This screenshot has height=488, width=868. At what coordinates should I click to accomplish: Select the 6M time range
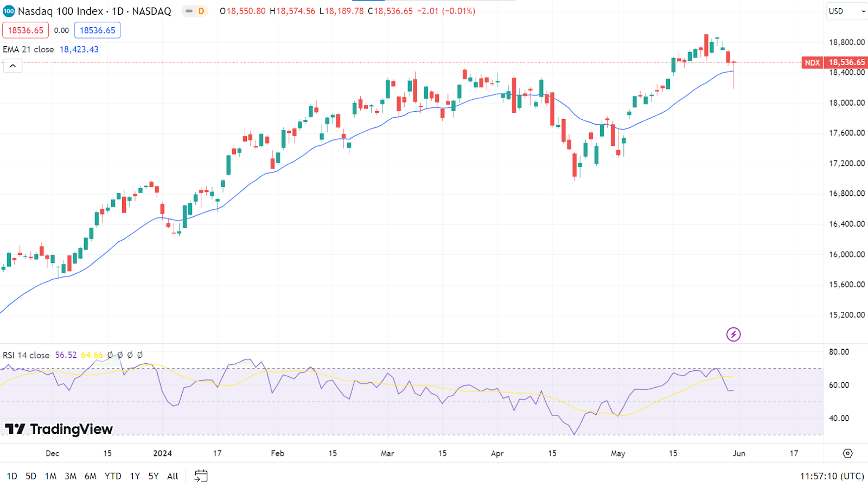point(91,476)
